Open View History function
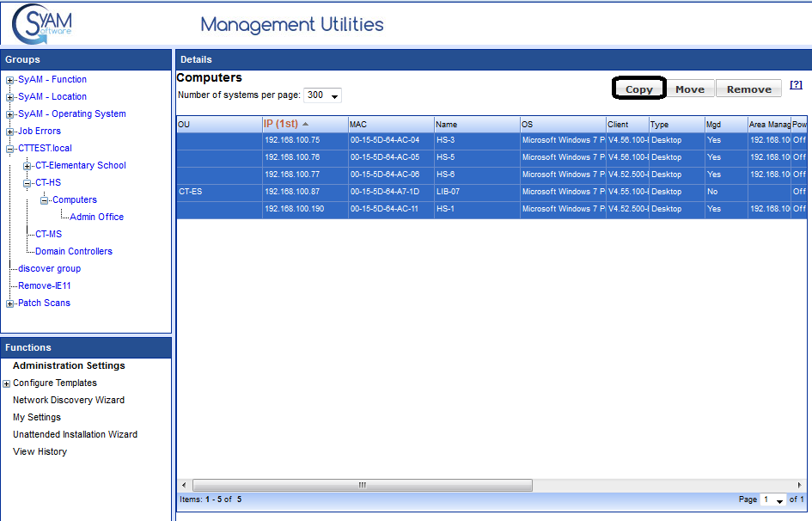The height and width of the screenshot is (521, 812). 40,452
